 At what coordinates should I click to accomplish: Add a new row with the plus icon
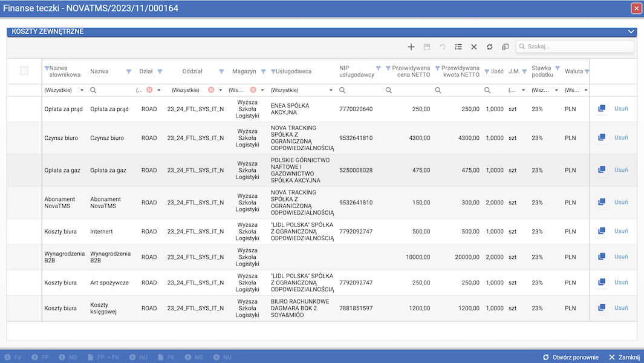click(411, 47)
